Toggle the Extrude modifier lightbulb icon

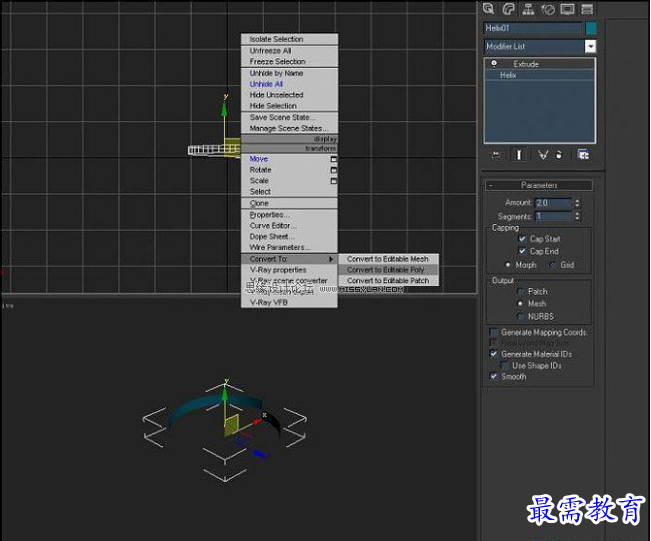point(494,64)
